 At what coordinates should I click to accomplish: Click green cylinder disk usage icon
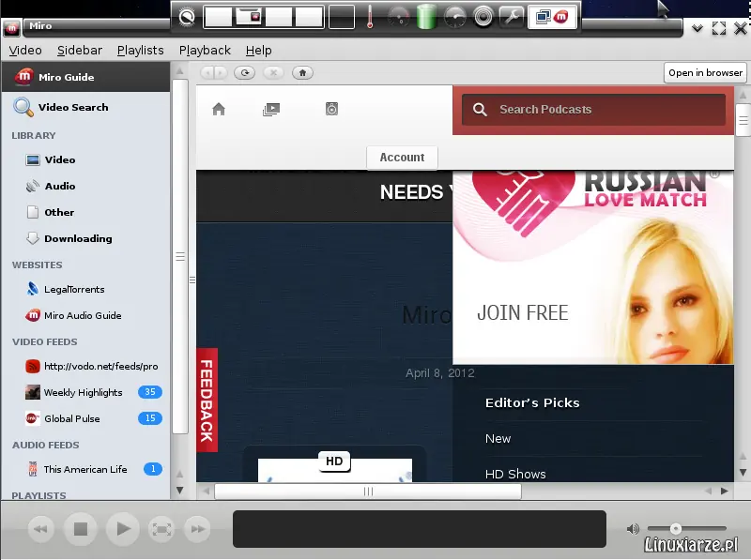pos(426,17)
